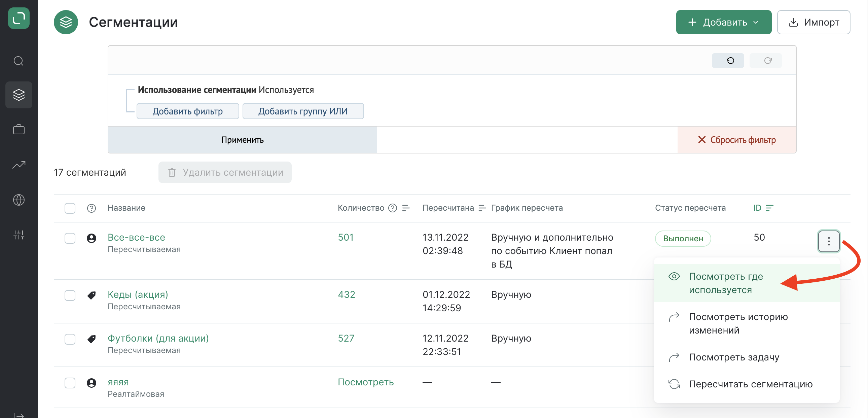Choose Посмотреть задачу in the menu
The image size is (868, 418).
(746, 357)
